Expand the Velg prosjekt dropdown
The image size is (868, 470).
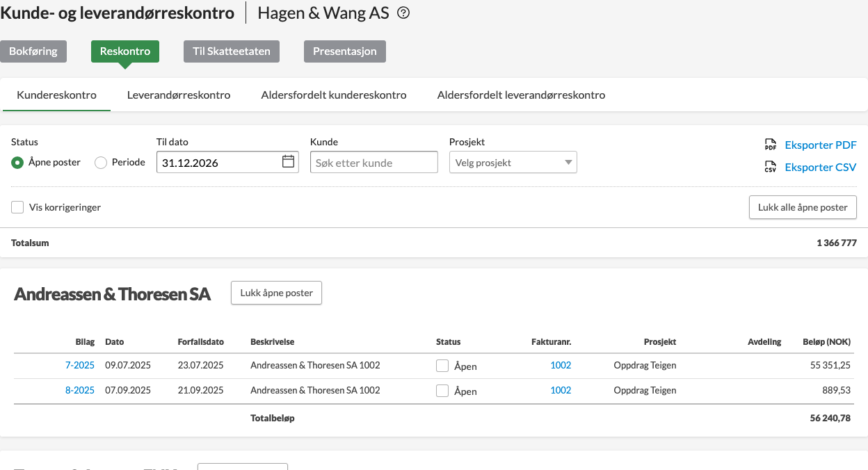pos(513,163)
